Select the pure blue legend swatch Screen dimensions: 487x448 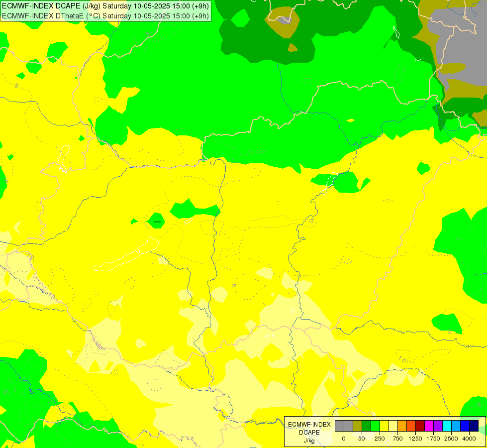(x=465, y=426)
